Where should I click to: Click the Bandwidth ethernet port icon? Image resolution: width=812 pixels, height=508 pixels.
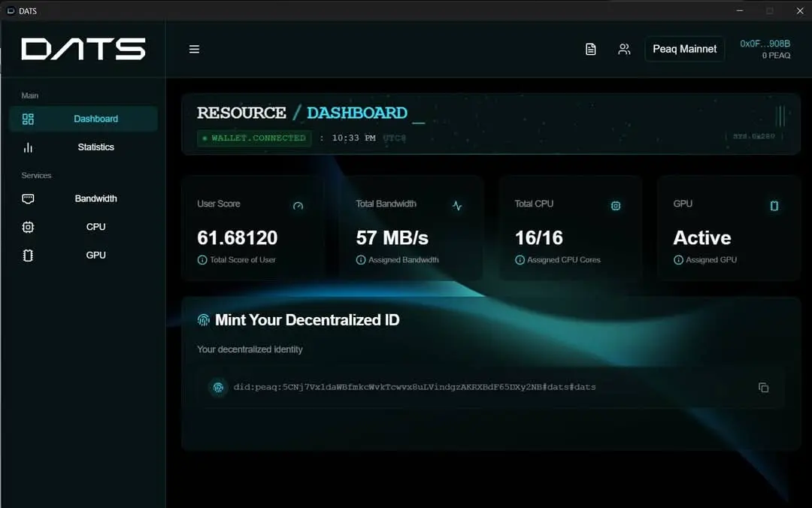tap(28, 199)
